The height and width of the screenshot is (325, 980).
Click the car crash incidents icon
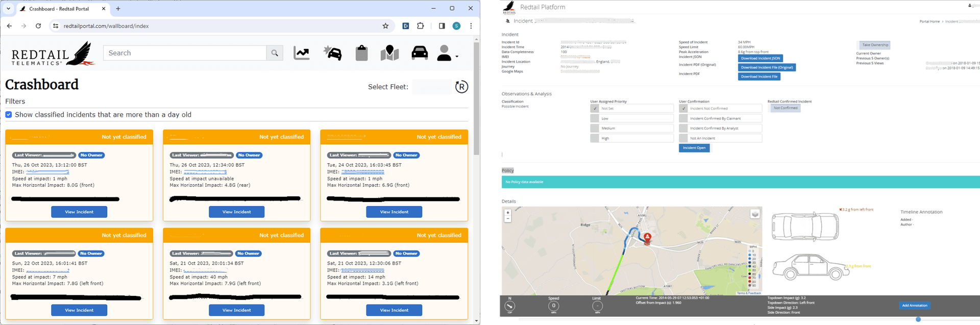point(332,53)
